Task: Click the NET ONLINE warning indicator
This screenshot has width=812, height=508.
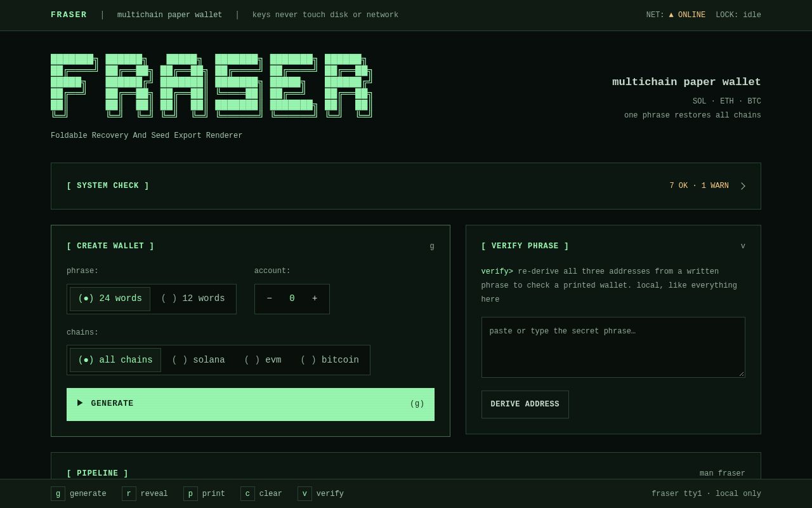Action: 676,15
